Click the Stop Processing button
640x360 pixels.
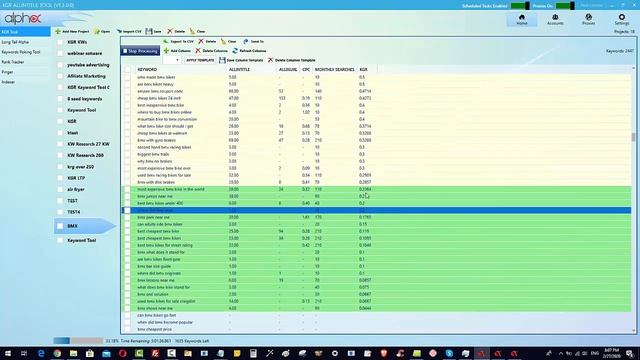click(x=140, y=51)
